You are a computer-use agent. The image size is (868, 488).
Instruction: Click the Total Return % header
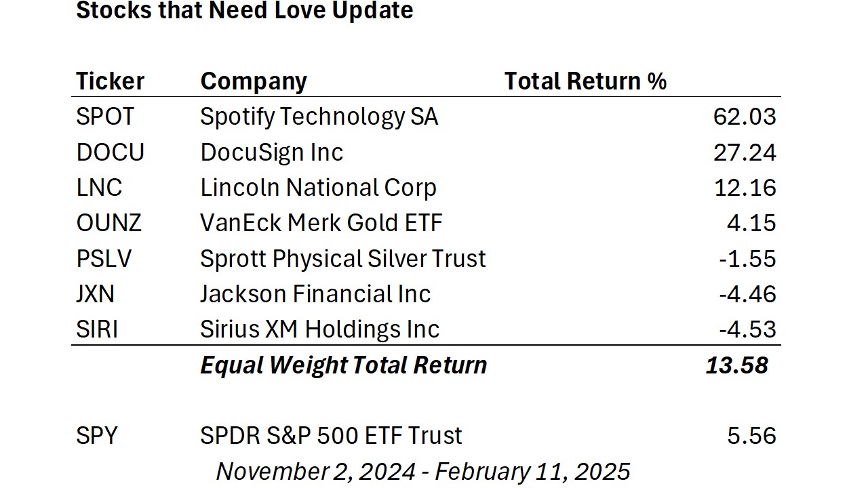pos(585,81)
